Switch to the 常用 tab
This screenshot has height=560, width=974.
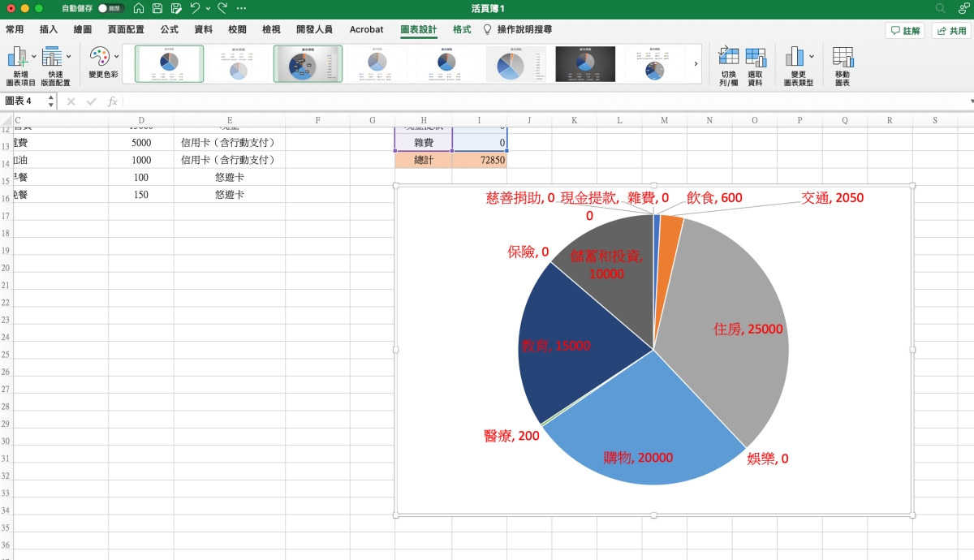(15, 29)
